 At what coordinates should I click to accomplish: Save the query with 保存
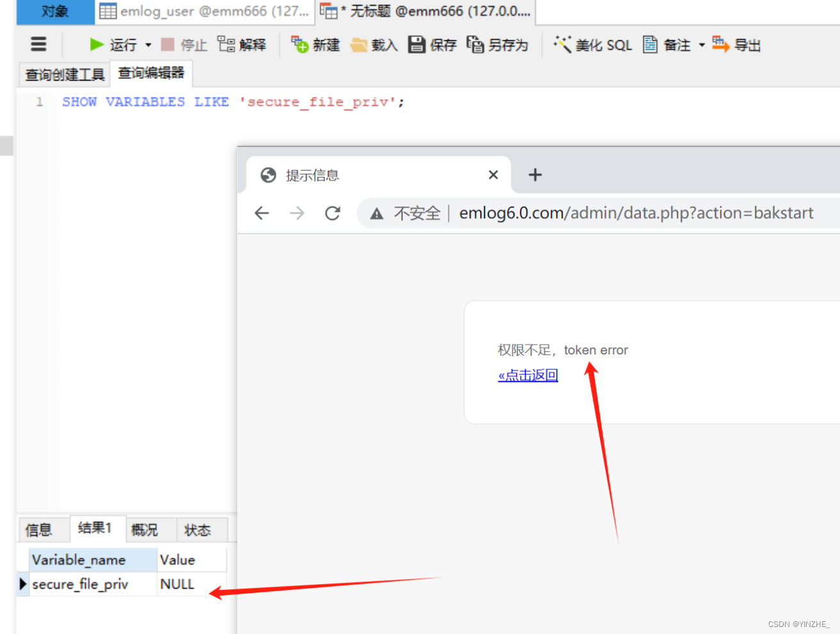click(x=432, y=45)
